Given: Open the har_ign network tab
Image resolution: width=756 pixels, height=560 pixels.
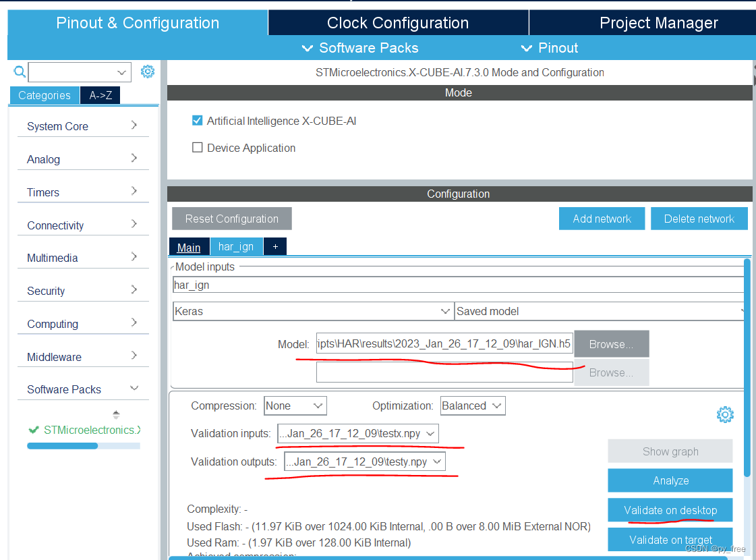Looking at the screenshot, I should (x=236, y=246).
